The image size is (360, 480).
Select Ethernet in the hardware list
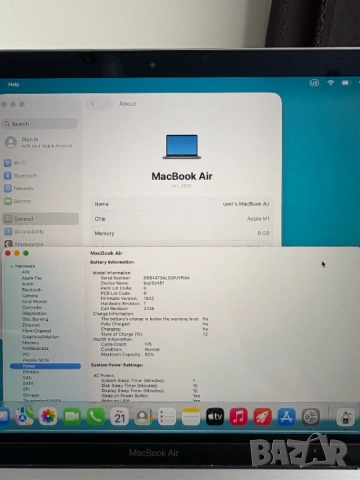click(31, 325)
